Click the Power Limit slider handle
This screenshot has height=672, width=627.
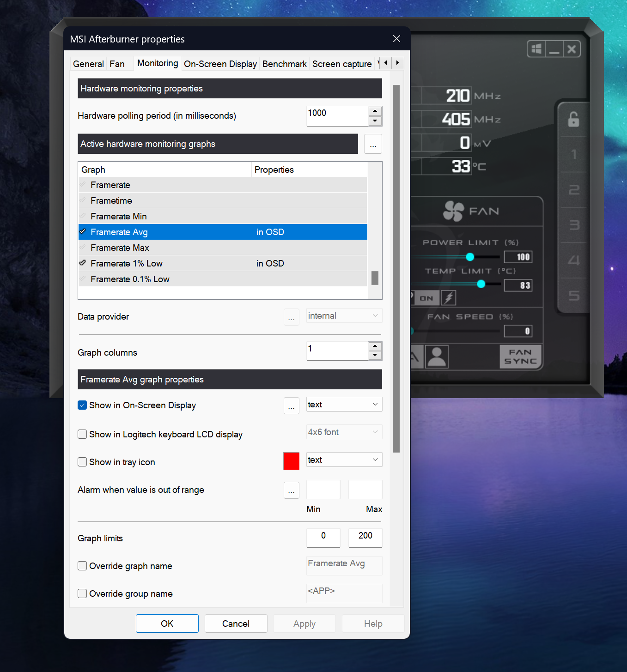(470, 257)
